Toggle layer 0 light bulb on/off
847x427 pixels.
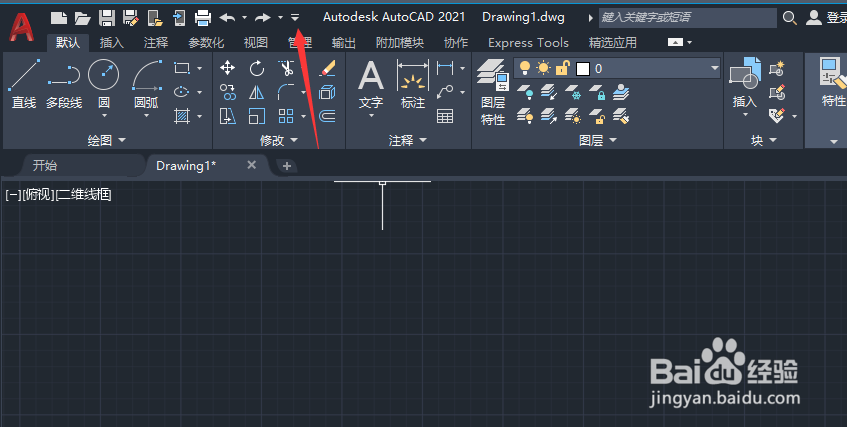click(x=525, y=68)
